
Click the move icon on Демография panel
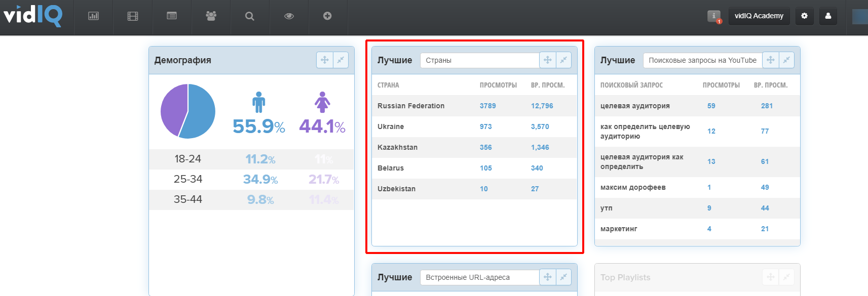(325, 60)
